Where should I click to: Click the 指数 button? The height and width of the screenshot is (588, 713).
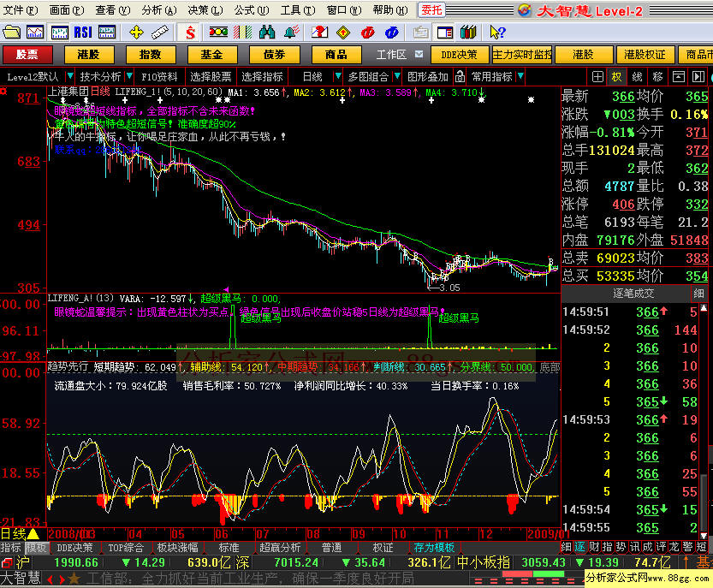(x=151, y=55)
